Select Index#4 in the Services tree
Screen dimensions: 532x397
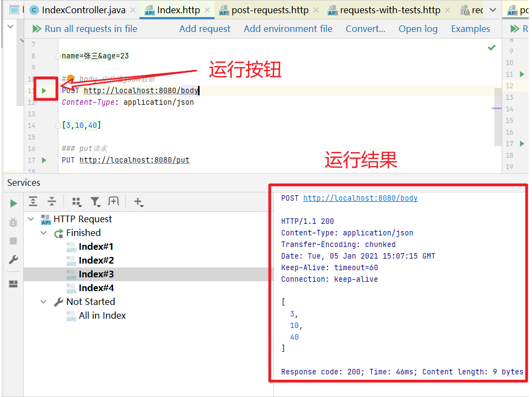(x=96, y=288)
